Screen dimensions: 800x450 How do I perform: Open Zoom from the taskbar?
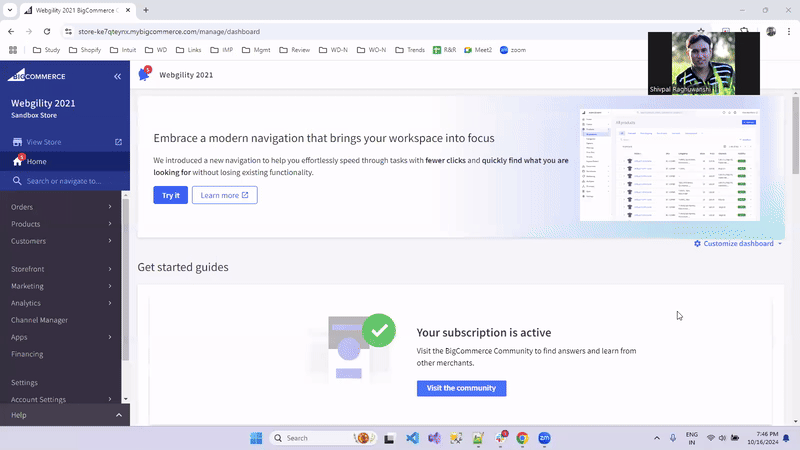(545, 438)
